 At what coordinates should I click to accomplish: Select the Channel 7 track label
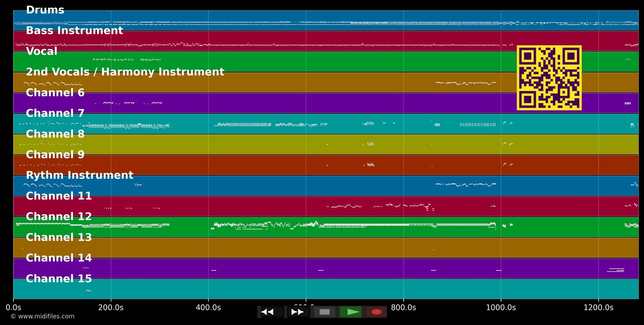[55, 113]
